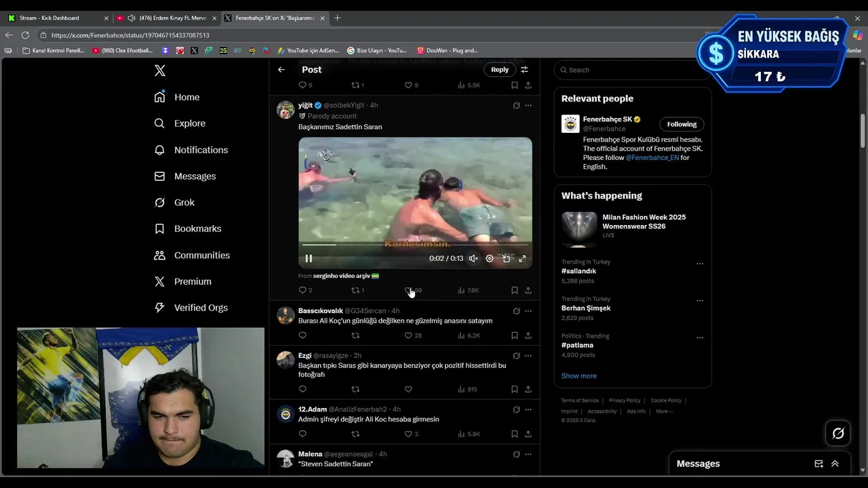Open yiğit's profile avatar
The width and height of the screenshot is (868, 488).
(285, 110)
